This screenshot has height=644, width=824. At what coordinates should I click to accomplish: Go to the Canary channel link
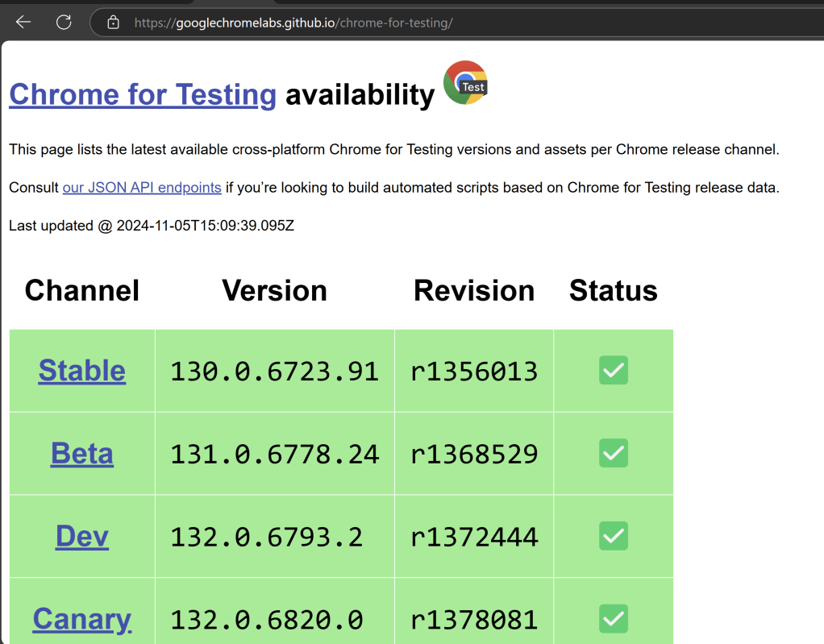coord(82,619)
